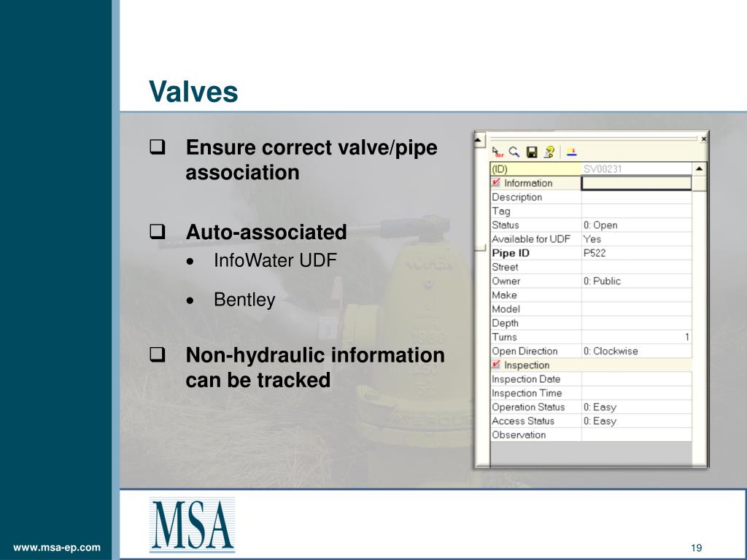
Task: Click the InfoWater UDF bullet text
Action: tap(275, 260)
